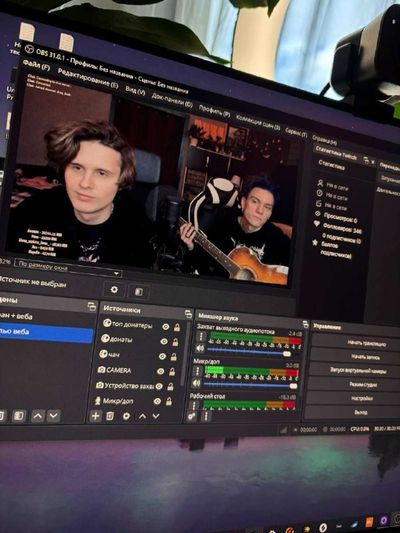The width and height of the screenshot is (400, 533).
Task: Open the Файл (F) menu
Action: [x=36, y=65]
